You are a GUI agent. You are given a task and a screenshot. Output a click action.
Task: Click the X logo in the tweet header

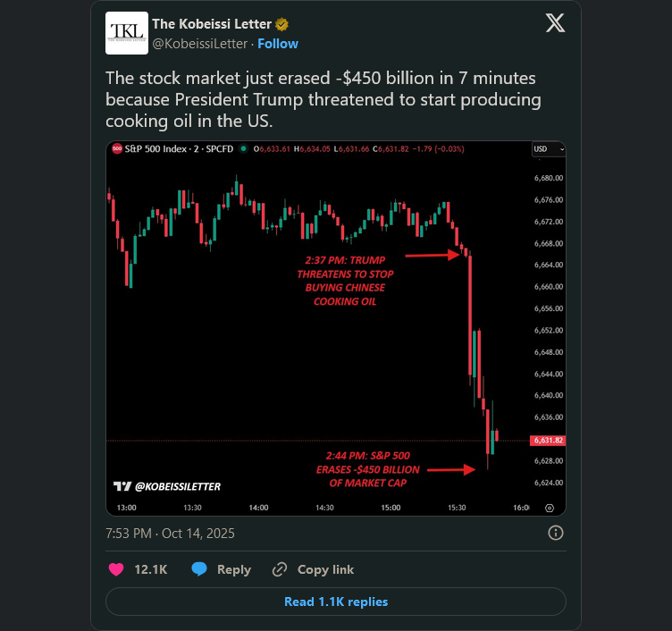pos(555,24)
